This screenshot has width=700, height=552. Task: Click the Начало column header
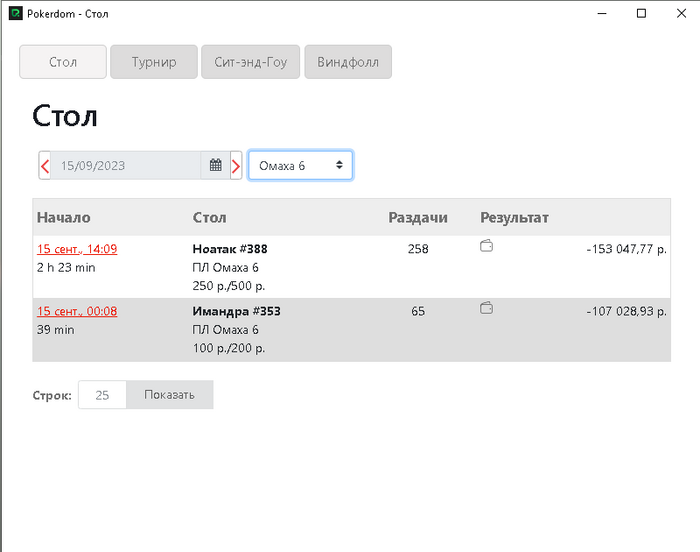[x=63, y=217]
